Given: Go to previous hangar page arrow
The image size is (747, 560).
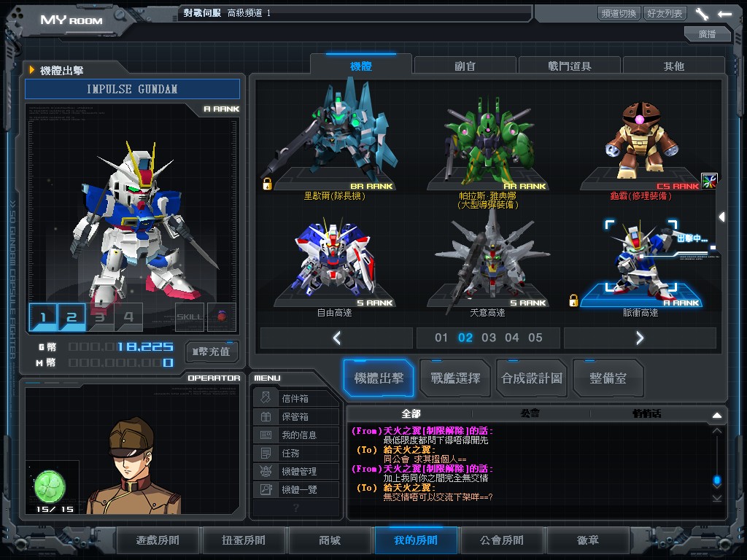Looking at the screenshot, I should [337, 338].
